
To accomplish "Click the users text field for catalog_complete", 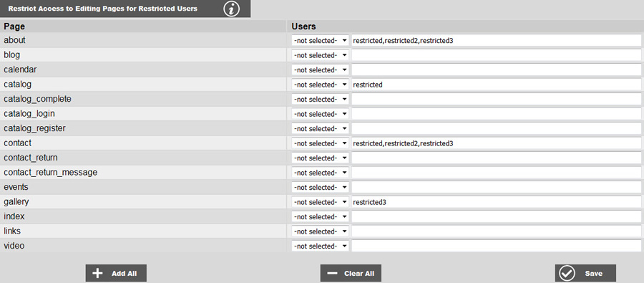I will pos(496,99).
